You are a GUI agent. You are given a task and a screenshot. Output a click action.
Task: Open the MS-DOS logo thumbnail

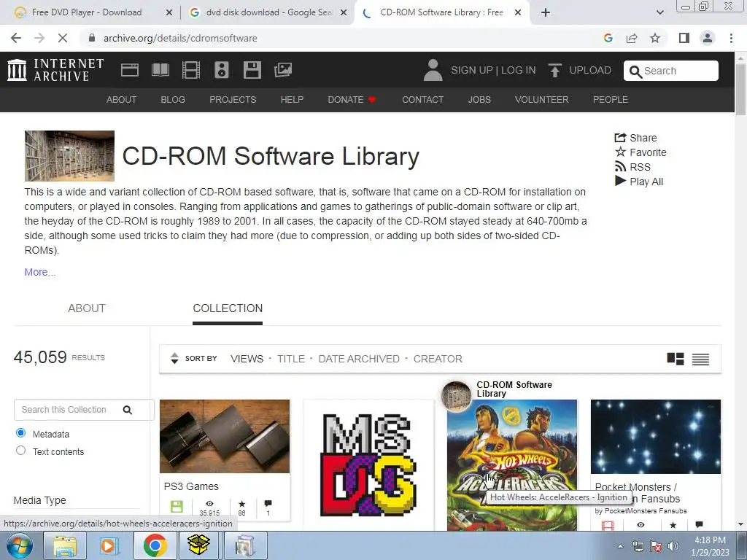point(368,465)
